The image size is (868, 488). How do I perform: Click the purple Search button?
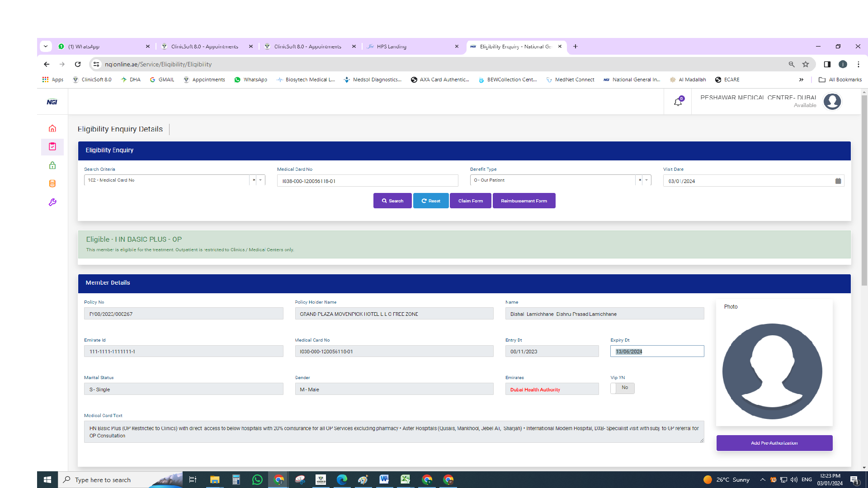coord(392,201)
